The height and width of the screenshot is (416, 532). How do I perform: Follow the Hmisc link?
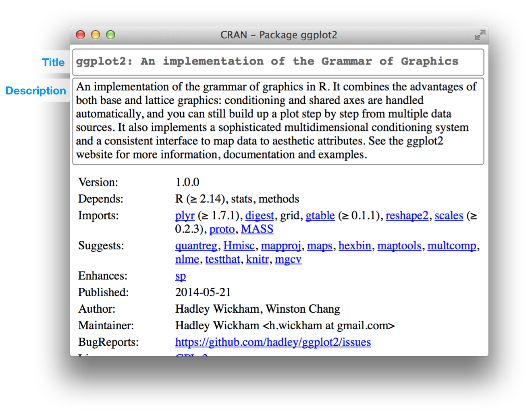pyautogui.click(x=239, y=246)
